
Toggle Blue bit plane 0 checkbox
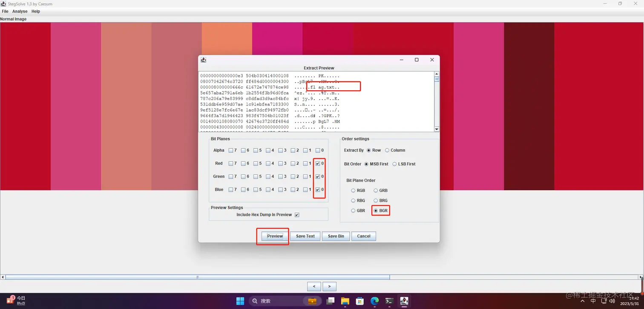point(318,189)
